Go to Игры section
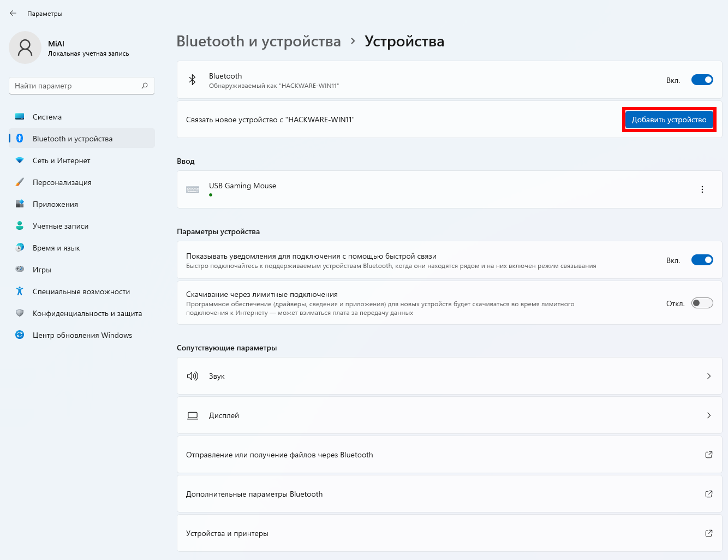728x560 pixels. [82, 270]
